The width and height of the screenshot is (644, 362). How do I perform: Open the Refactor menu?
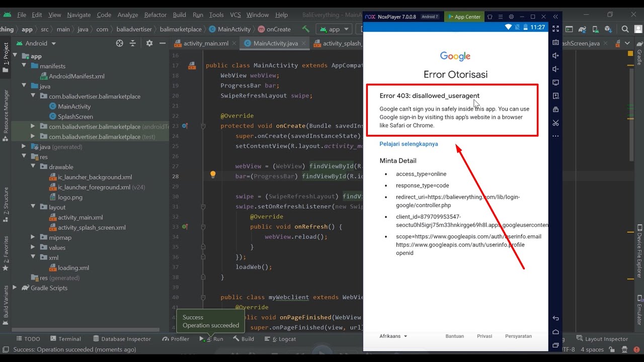click(155, 15)
